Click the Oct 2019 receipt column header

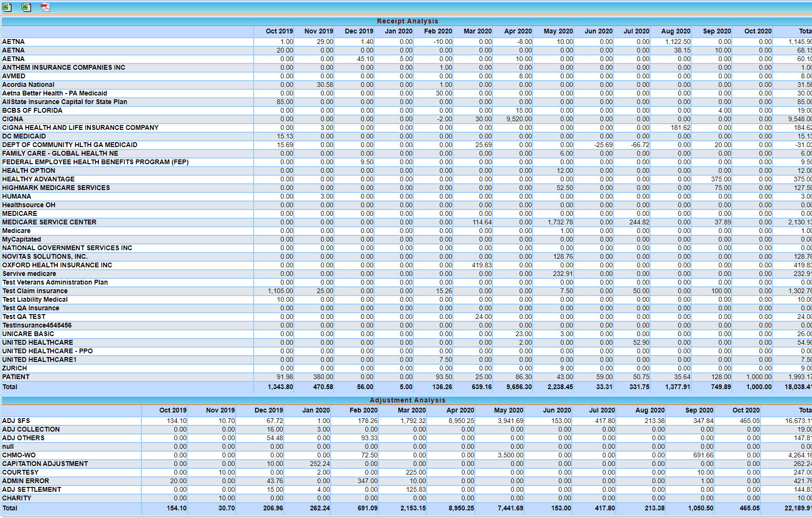(279, 31)
